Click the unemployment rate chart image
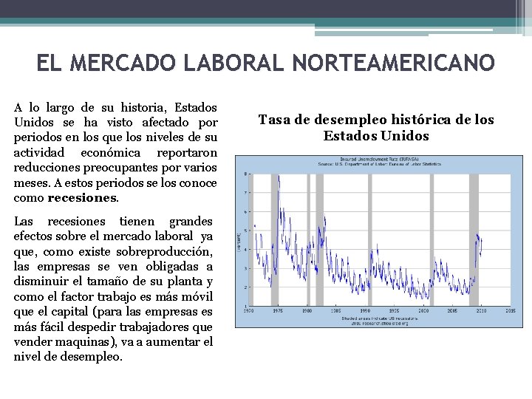 click(379, 242)
